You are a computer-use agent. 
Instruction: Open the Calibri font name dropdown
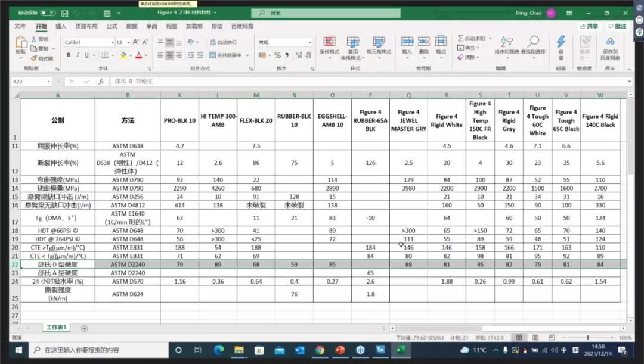(112, 42)
